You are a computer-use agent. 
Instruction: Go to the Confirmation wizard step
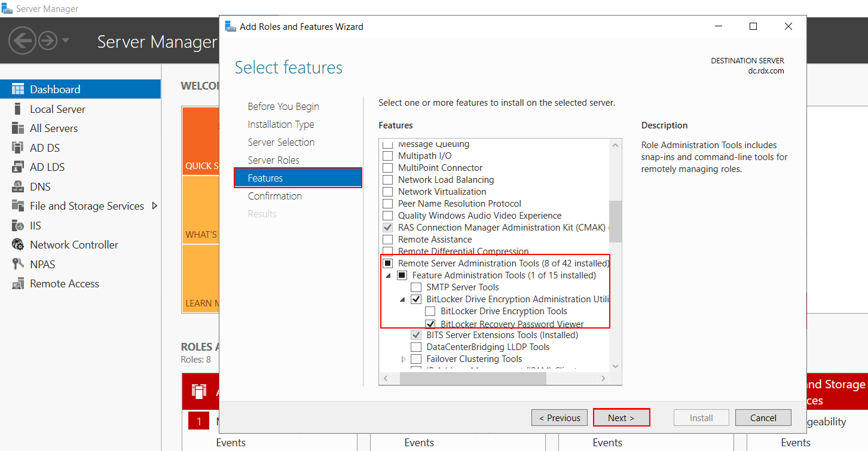(274, 195)
